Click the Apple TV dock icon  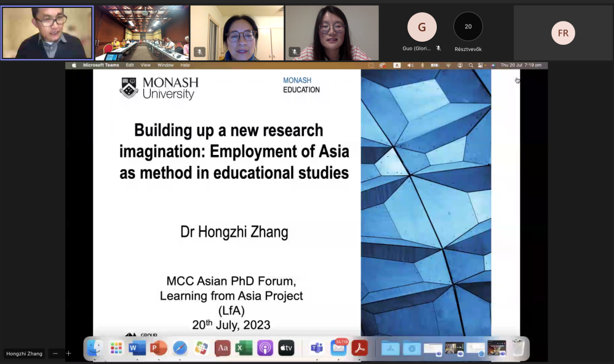pyautogui.click(x=286, y=349)
